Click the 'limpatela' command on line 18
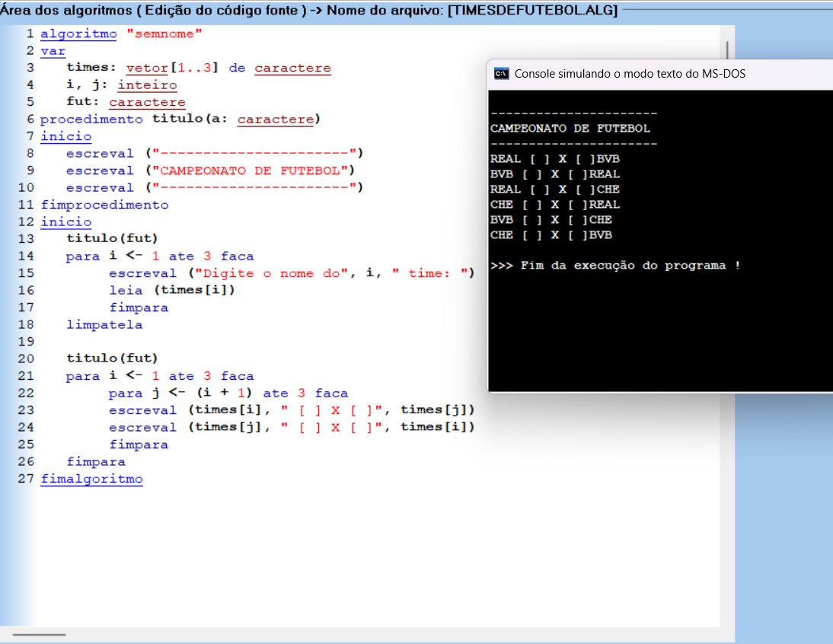This screenshot has width=833, height=644. click(x=104, y=324)
